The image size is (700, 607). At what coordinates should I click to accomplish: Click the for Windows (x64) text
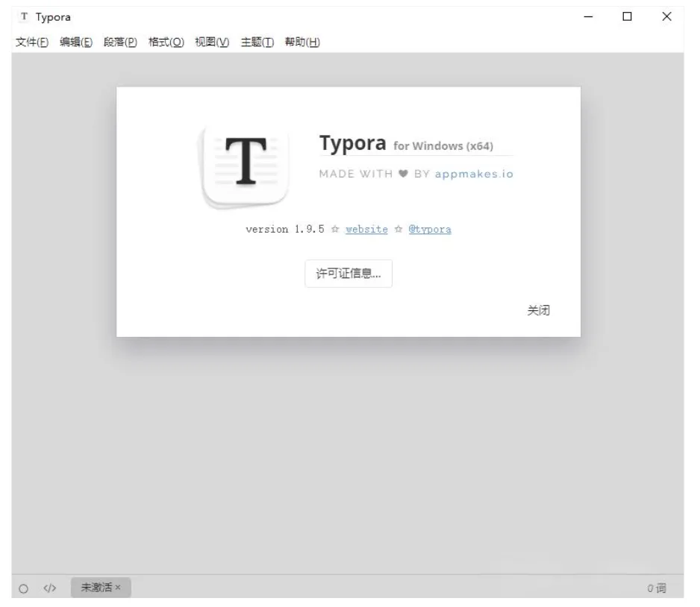(x=443, y=146)
